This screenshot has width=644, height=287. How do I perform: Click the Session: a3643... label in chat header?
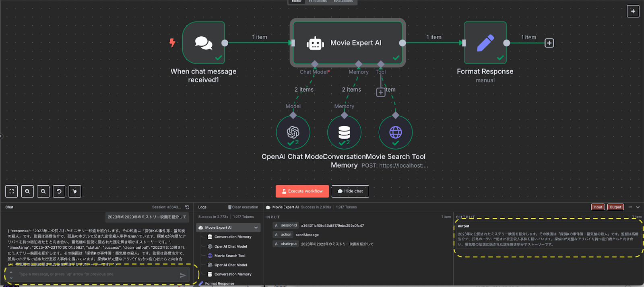coord(167,207)
